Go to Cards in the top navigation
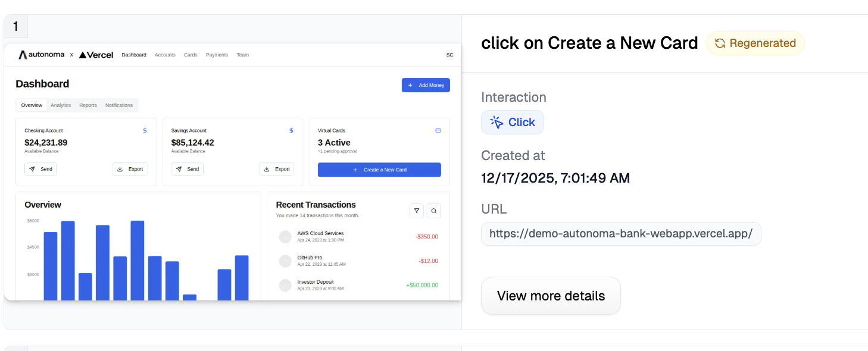The image size is (868, 351). [x=191, y=55]
